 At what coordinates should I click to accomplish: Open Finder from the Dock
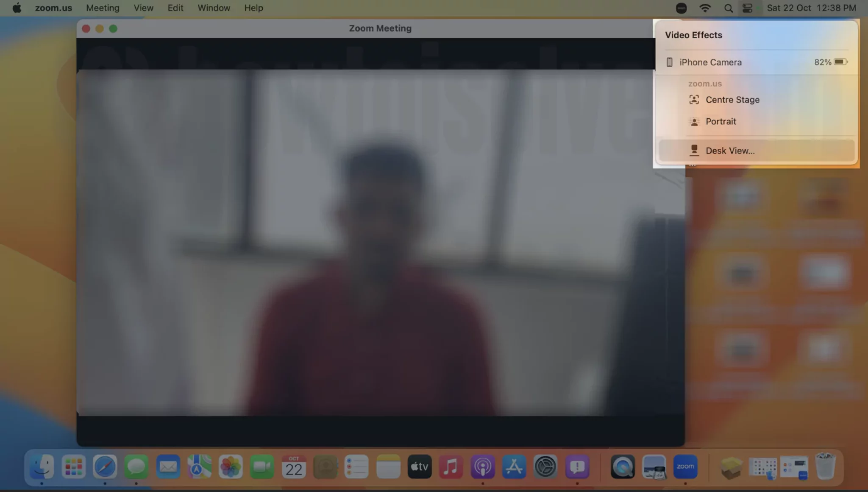tap(42, 467)
